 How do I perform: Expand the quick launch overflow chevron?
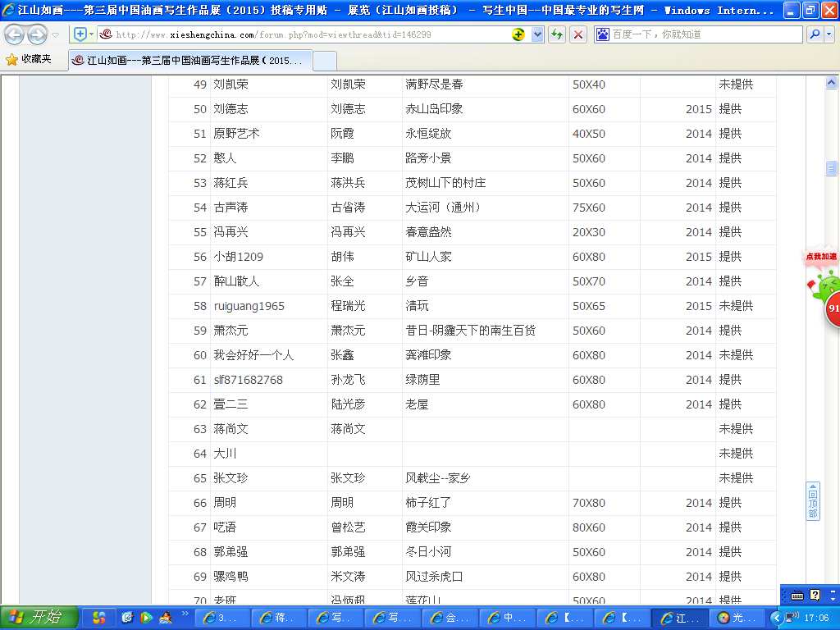[185, 614]
